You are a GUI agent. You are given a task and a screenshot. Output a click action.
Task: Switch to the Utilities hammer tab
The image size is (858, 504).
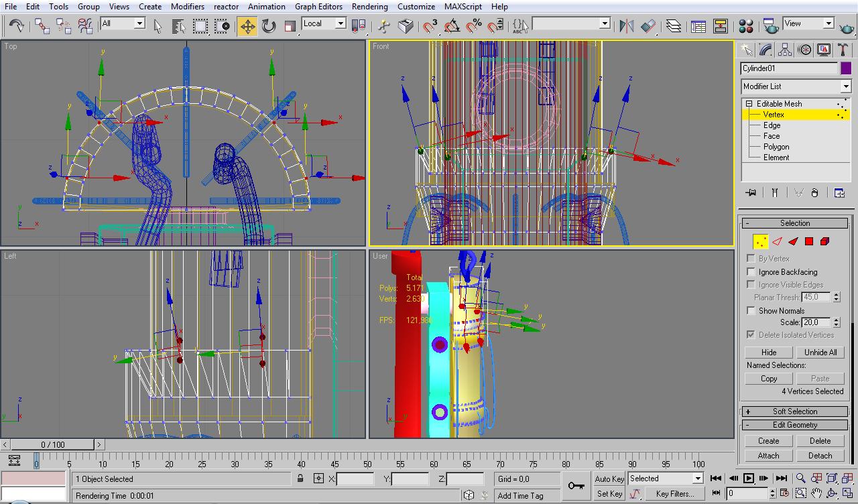pyautogui.click(x=843, y=50)
